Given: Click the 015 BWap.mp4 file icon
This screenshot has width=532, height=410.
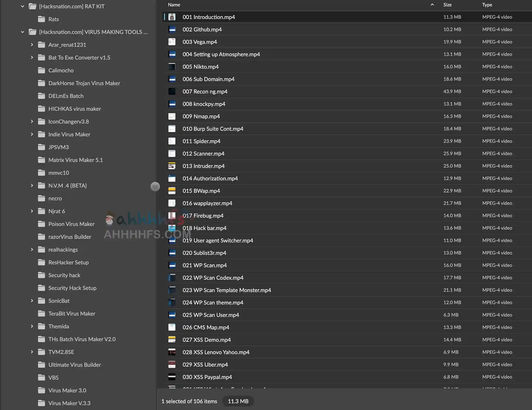Looking at the screenshot, I should coord(172,191).
